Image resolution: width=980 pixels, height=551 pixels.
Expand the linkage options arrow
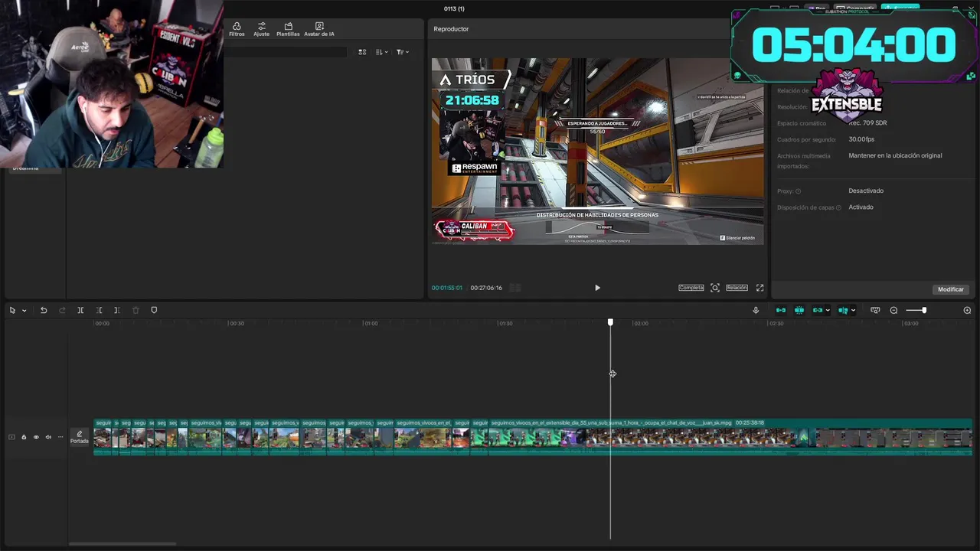click(828, 311)
